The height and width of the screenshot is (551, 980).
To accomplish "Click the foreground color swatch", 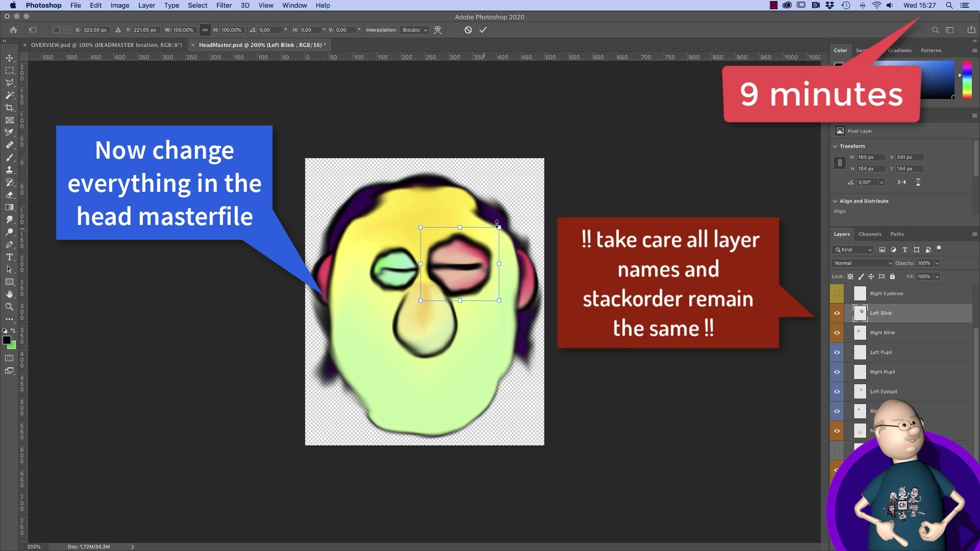I will click(x=7, y=340).
